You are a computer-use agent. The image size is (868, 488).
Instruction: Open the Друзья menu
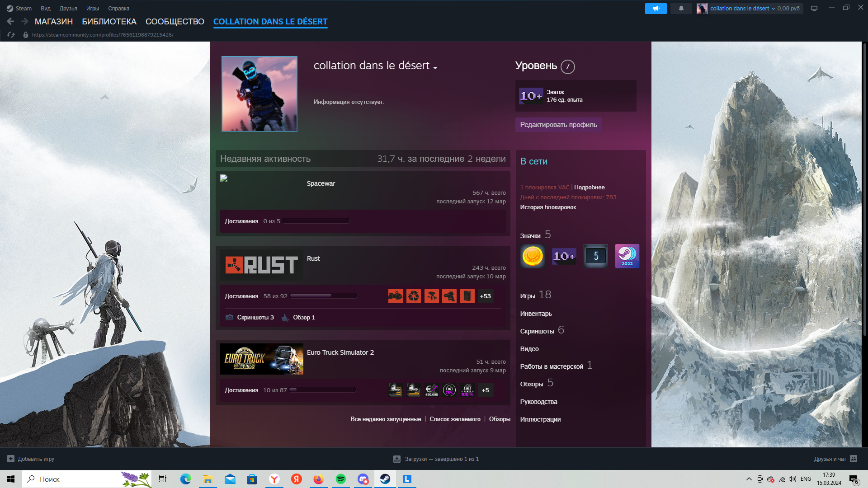(68, 9)
